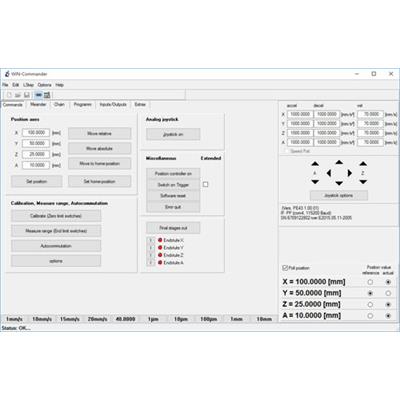This screenshot has height=400, width=400.
Task: Click the New file toolbar icon
Action: coord(9,95)
